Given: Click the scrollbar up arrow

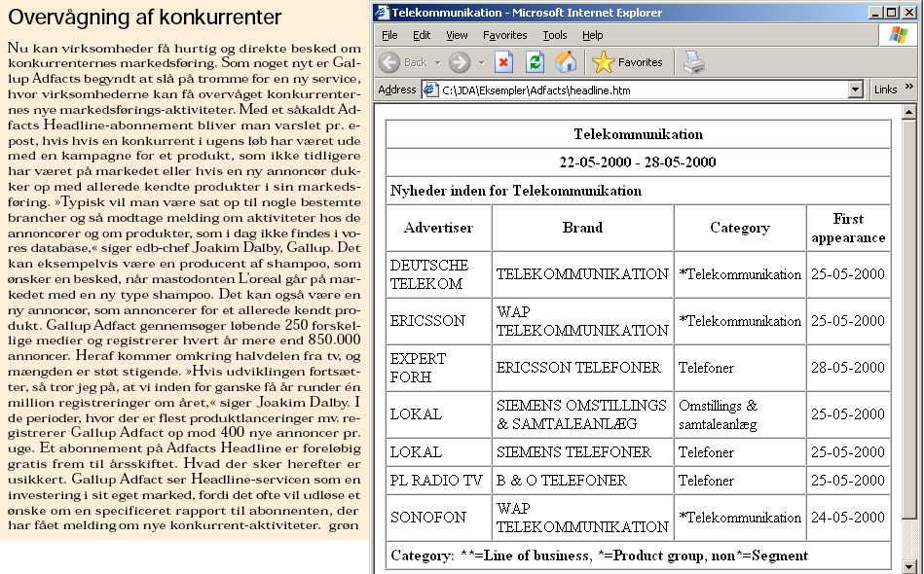Looking at the screenshot, I should coord(908,112).
